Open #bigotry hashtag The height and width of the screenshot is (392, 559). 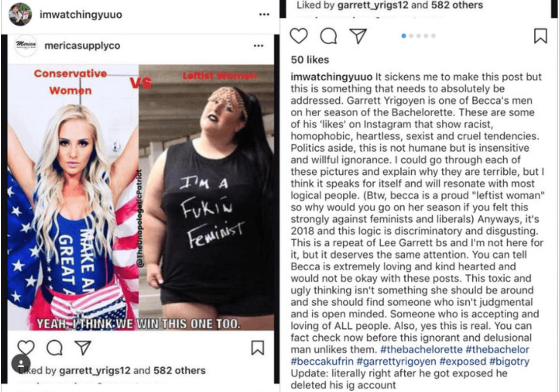click(509, 362)
